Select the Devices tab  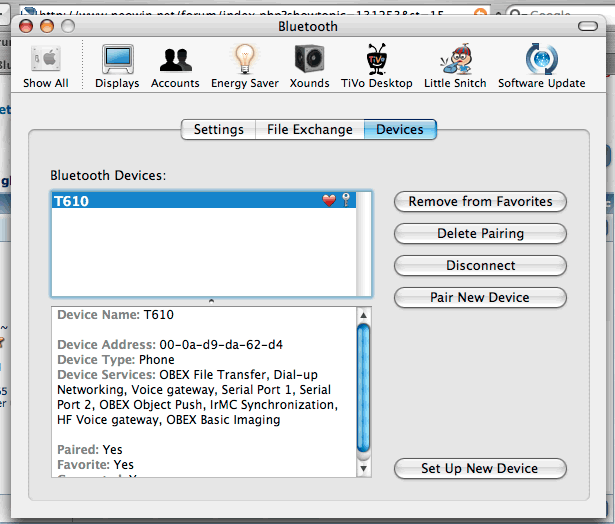(x=399, y=129)
